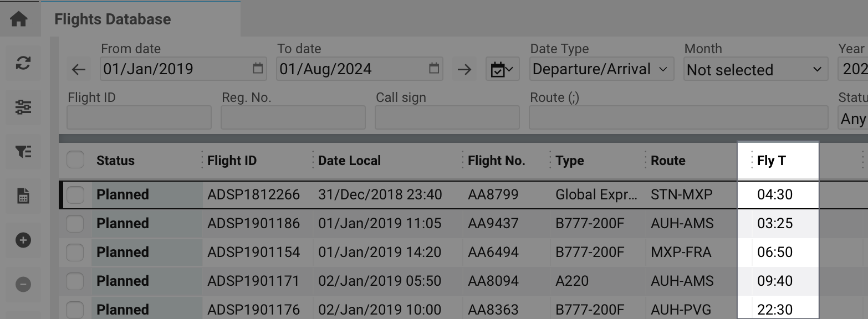This screenshot has height=319, width=868.
Task: Open the Date Type dropdown
Action: click(601, 69)
